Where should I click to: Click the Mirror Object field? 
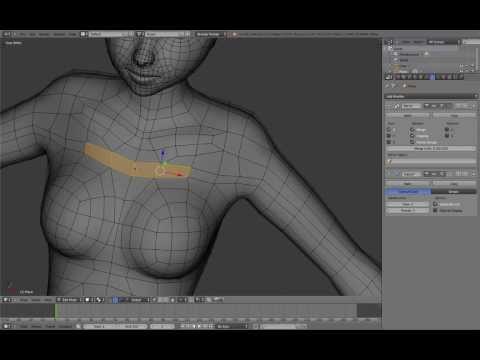[x=431, y=162]
